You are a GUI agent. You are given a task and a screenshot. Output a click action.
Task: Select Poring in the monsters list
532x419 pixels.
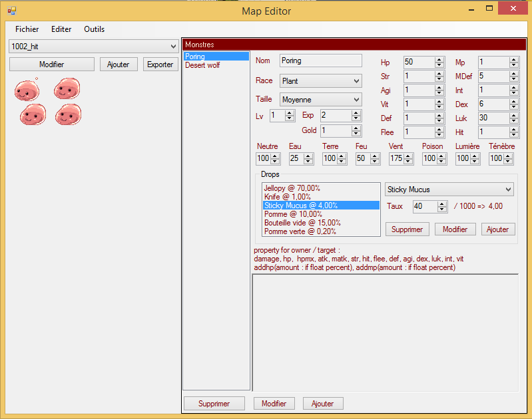216,57
